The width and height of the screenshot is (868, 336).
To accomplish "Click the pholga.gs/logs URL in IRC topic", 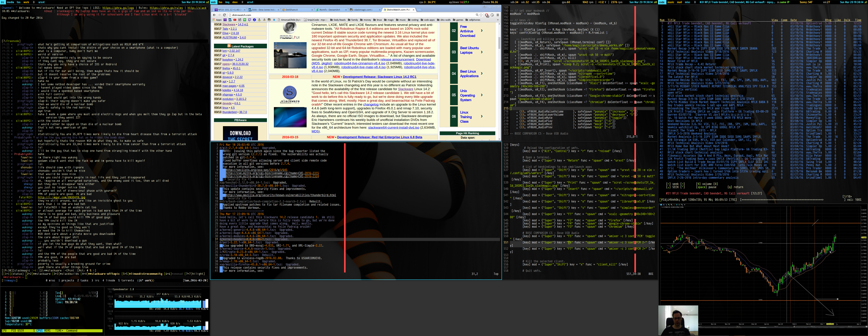I will coord(118,8).
